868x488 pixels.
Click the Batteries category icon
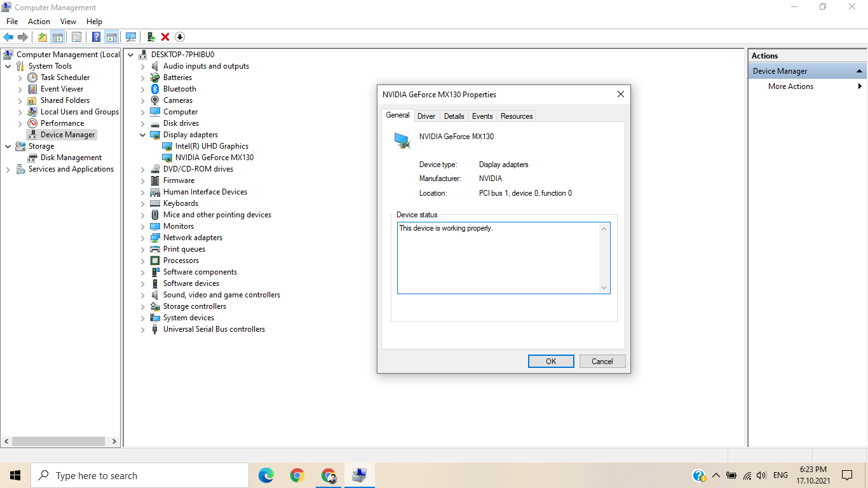click(154, 78)
